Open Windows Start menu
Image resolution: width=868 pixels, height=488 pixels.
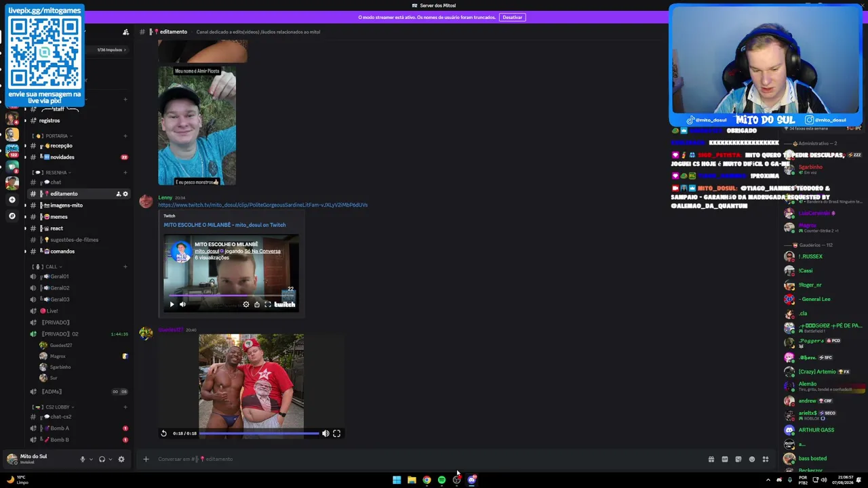(397, 480)
